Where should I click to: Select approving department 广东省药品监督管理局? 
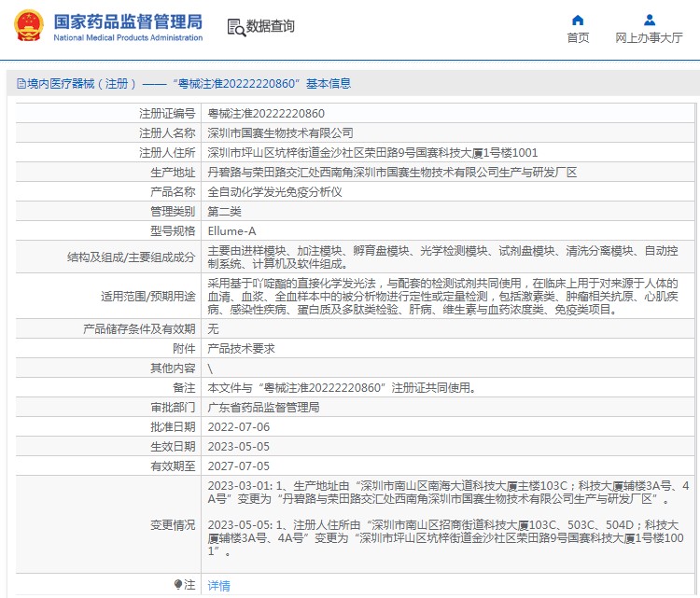point(263,408)
